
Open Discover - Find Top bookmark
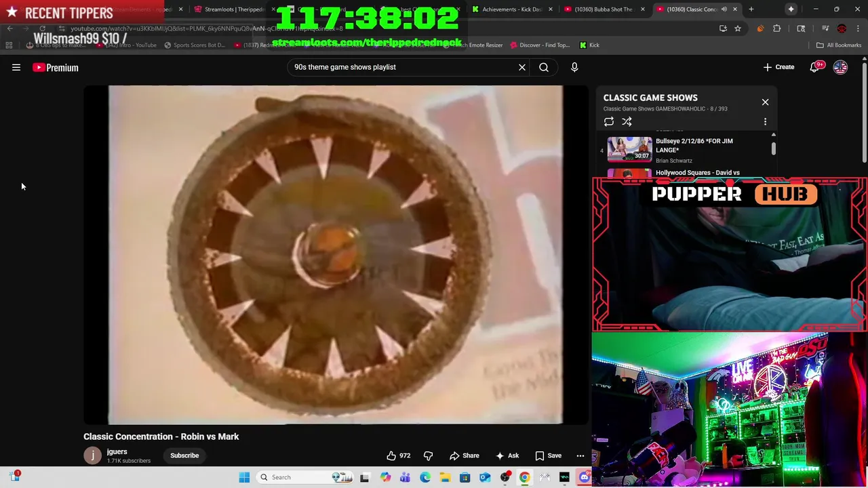tap(540, 45)
